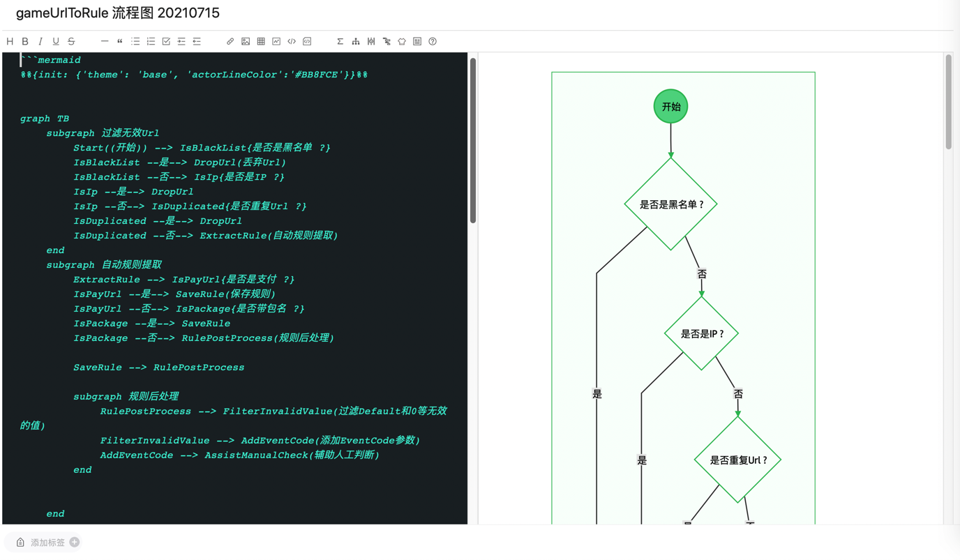Click the 'SaveRule --> RulePostProcess' line
This screenshot has height=560, width=960.
(x=158, y=368)
